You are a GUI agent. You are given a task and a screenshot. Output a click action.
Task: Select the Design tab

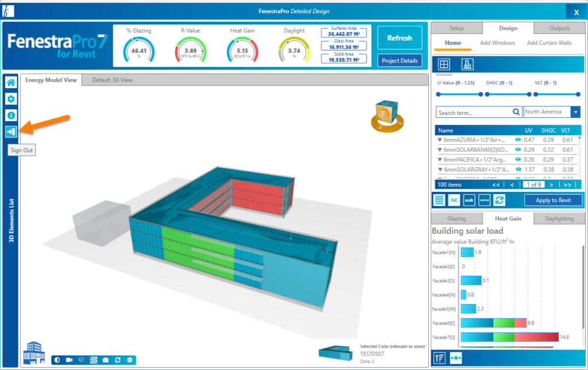coord(508,28)
